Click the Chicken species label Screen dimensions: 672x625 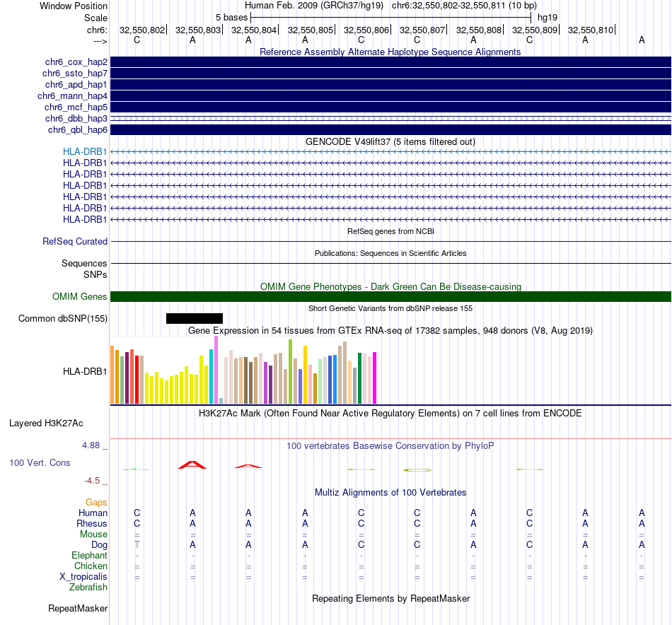click(91, 566)
